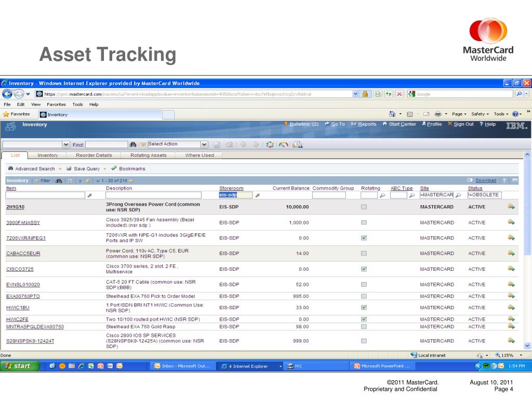Toggle Rotating checkbox for S28NSPSK9-12424T row
532x399 pixels.
click(364, 341)
